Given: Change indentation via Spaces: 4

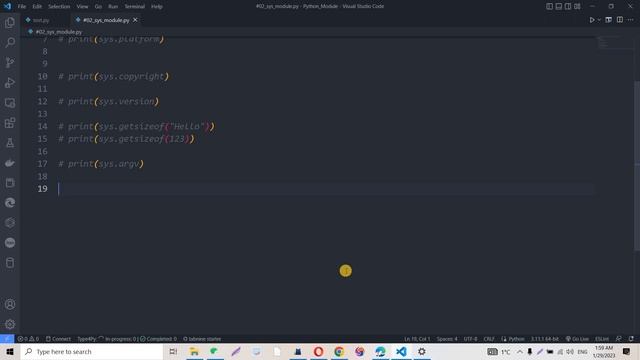Looking at the screenshot, I should click(x=447, y=339).
